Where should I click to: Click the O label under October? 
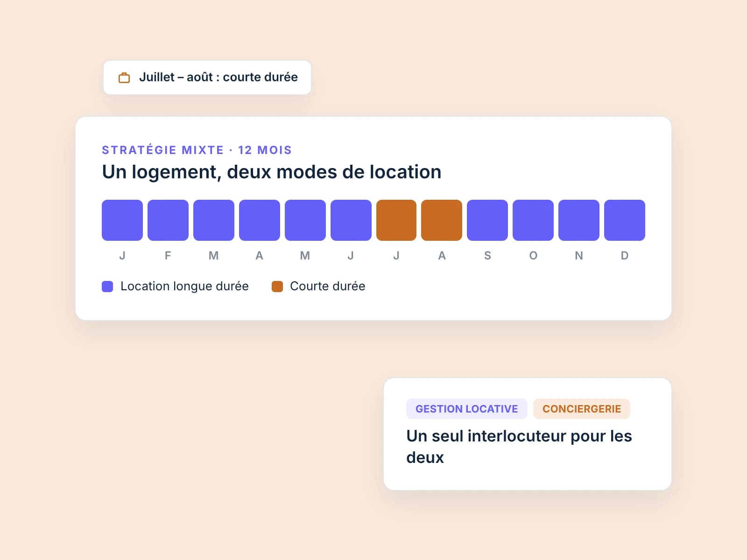point(533,256)
